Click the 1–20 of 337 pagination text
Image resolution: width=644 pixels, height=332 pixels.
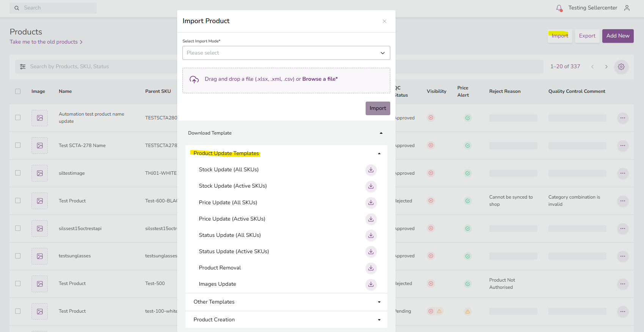pos(565,67)
